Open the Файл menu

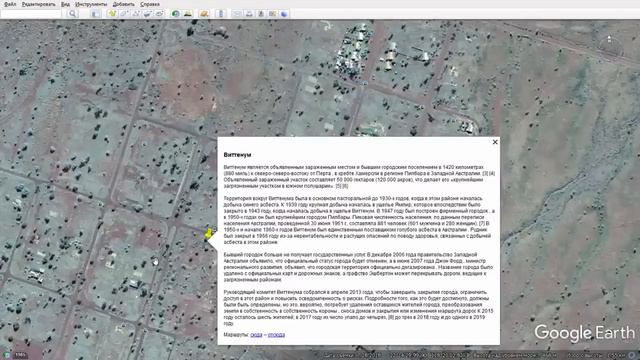[x=10, y=4]
